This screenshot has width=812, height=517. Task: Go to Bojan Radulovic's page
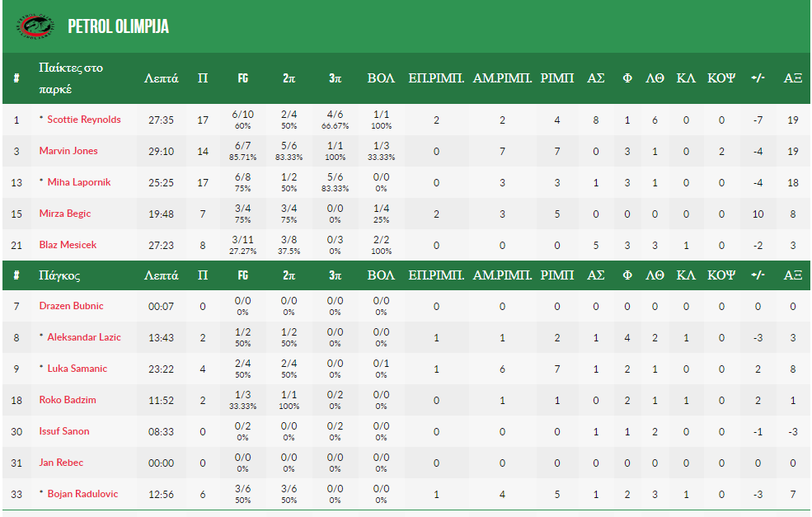(82, 494)
